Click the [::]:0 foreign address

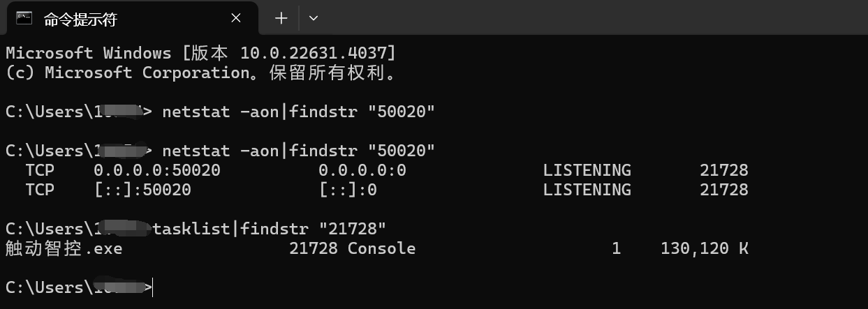click(x=348, y=190)
